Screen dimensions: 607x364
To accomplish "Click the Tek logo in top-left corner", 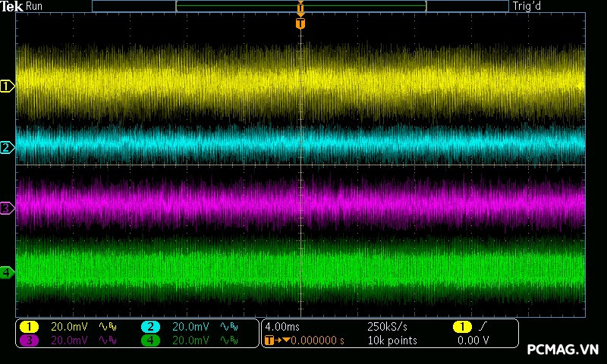I will point(12,7).
